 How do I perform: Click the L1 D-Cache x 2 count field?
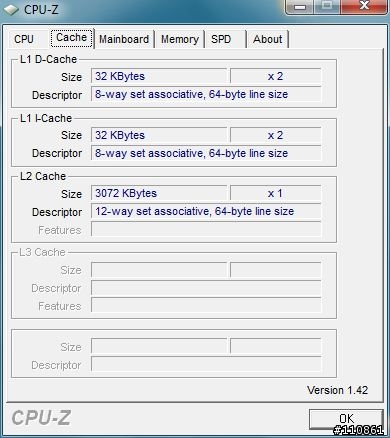[275, 76]
